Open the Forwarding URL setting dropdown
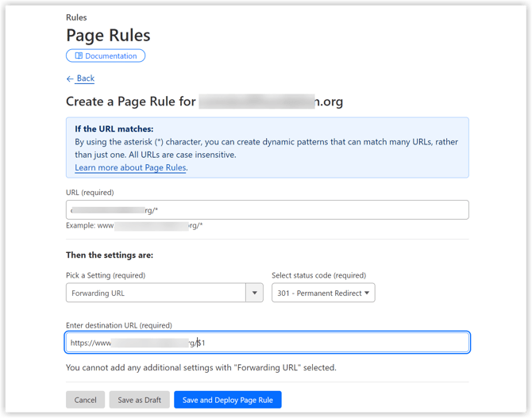532x418 pixels. (156, 293)
